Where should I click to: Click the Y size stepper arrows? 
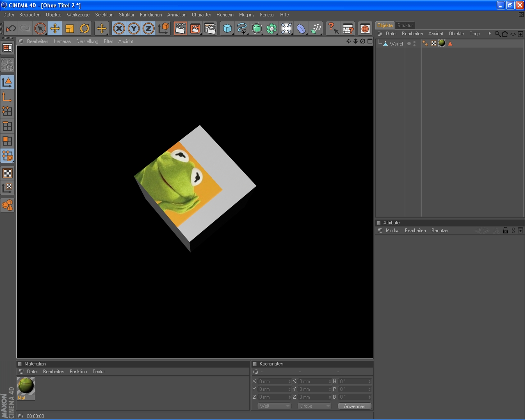tap(330, 389)
